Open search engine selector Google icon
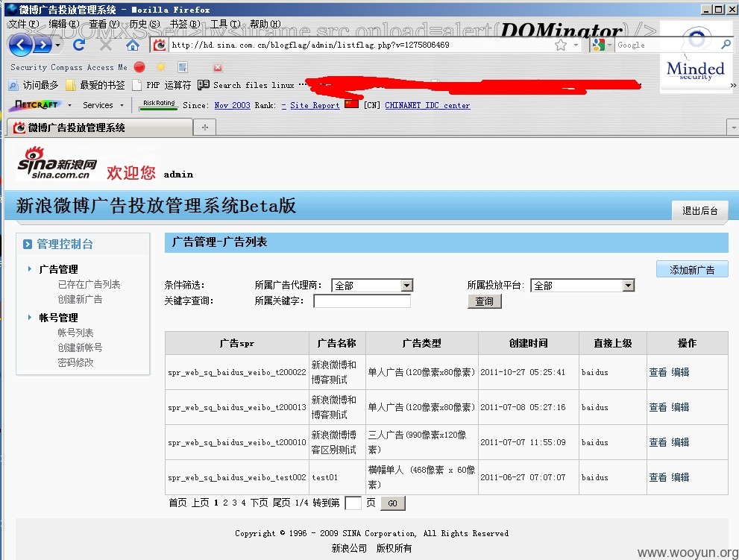Viewport: 739px width, 560px height. click(599, 45)
